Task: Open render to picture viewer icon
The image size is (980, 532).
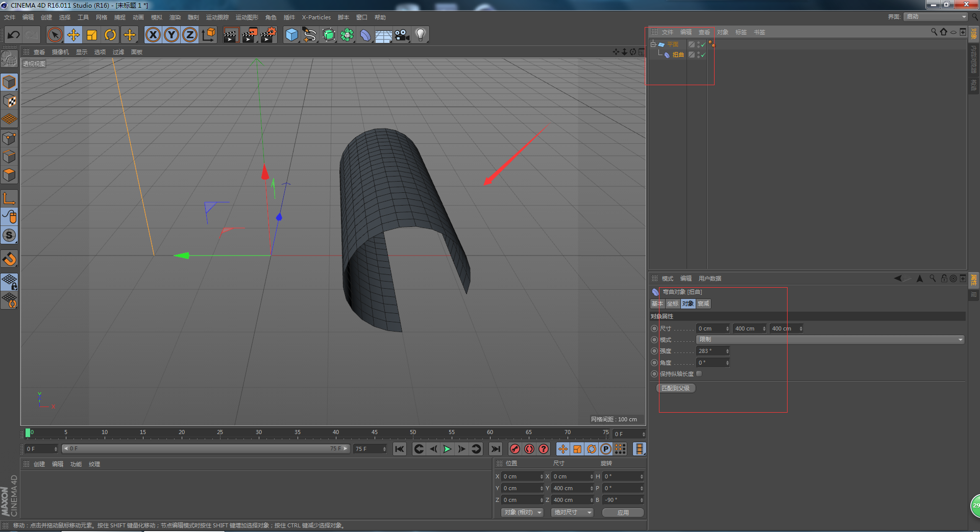Action: click(250, 35)
